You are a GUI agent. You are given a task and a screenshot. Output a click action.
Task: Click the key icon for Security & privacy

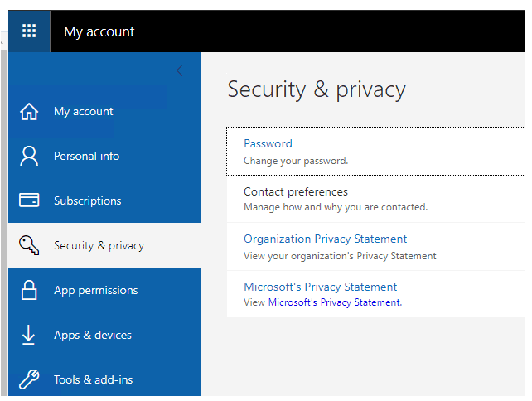(29, 245)
